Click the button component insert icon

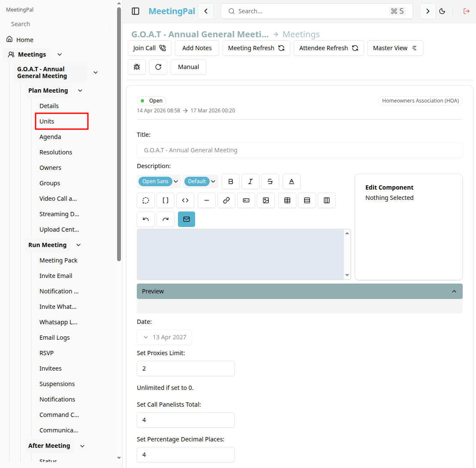246,200
